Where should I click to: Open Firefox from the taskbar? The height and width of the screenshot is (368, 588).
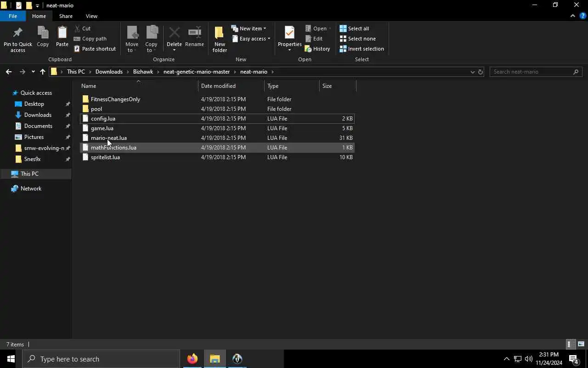click(x=192, y=359)
